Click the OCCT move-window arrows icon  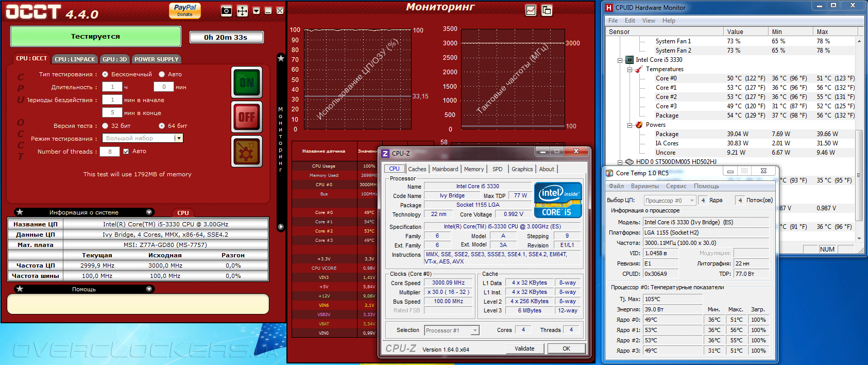point(242,11)
